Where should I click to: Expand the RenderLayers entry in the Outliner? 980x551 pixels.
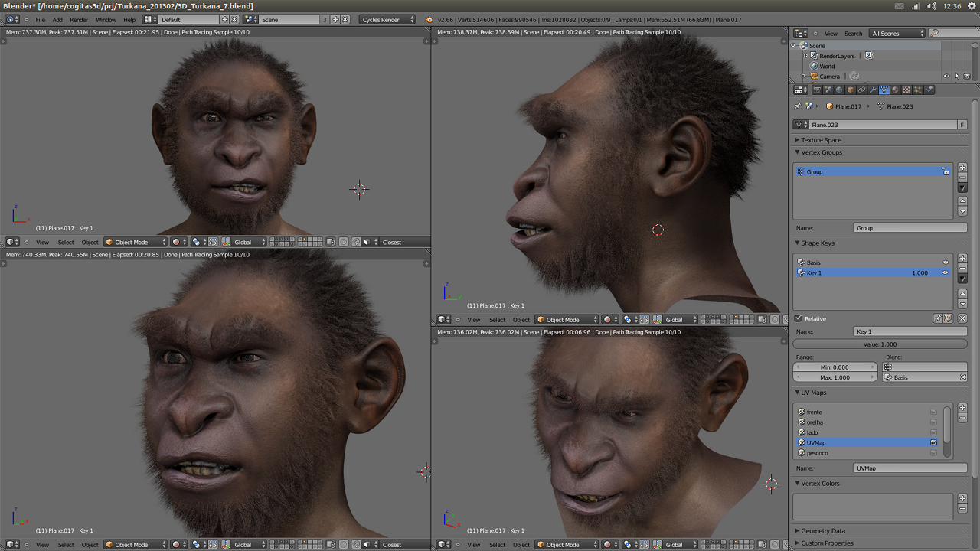[x=805, y=56]
